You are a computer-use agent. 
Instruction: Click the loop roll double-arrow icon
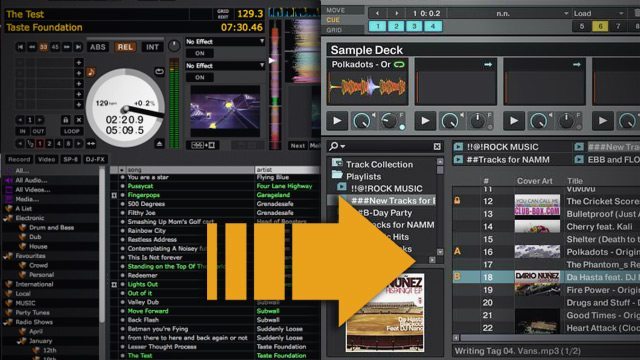coord(91,144)
